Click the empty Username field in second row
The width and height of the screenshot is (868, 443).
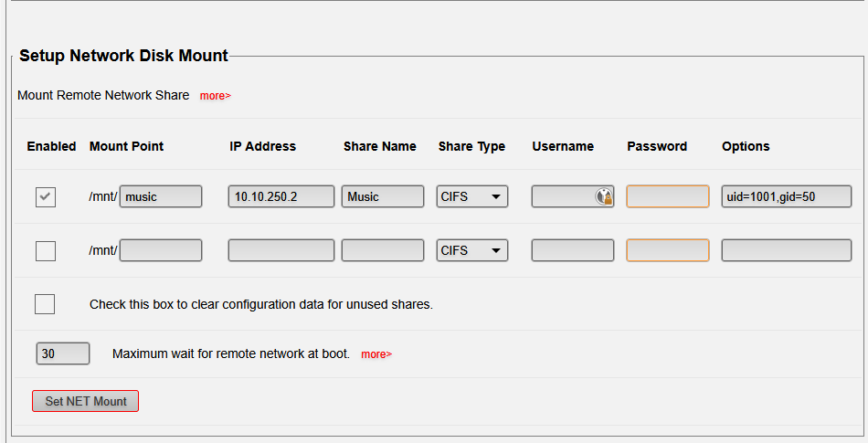(573, 250)
